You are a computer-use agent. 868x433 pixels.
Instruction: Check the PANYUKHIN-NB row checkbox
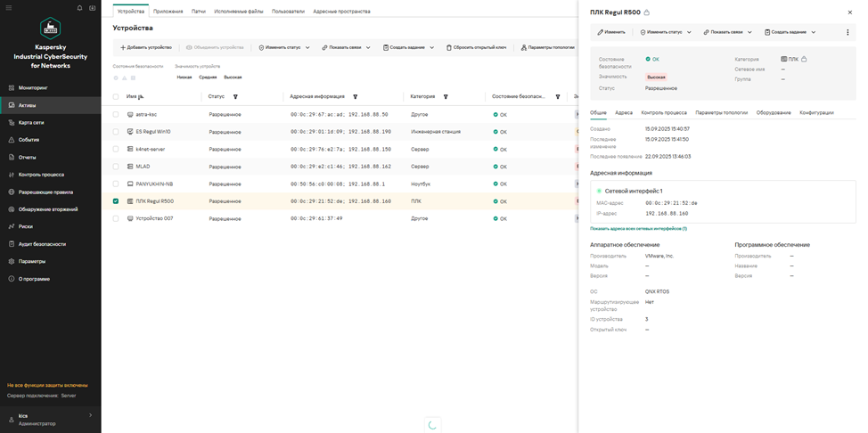pyautogui.click(x=116, y=184)
